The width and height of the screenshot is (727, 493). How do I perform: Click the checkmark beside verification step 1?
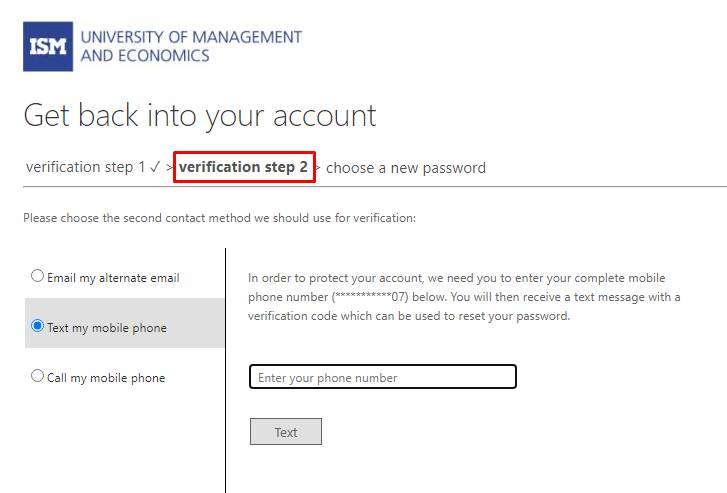(155, 166)
